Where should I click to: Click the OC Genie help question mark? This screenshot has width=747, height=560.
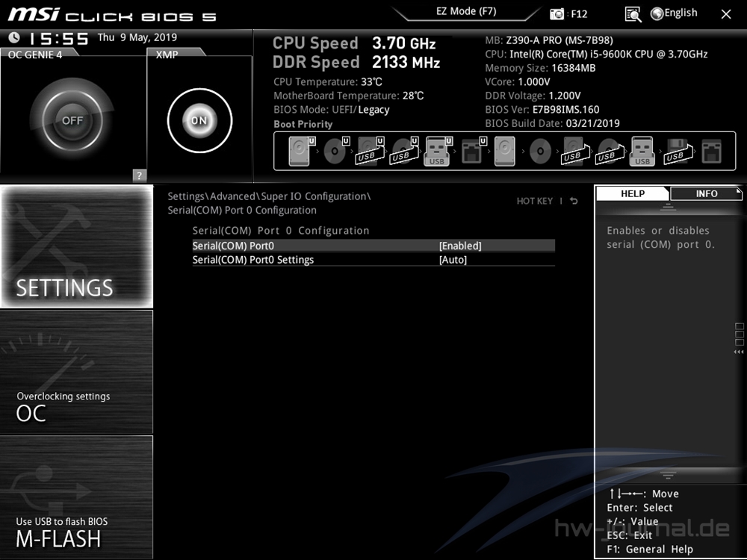139,175
